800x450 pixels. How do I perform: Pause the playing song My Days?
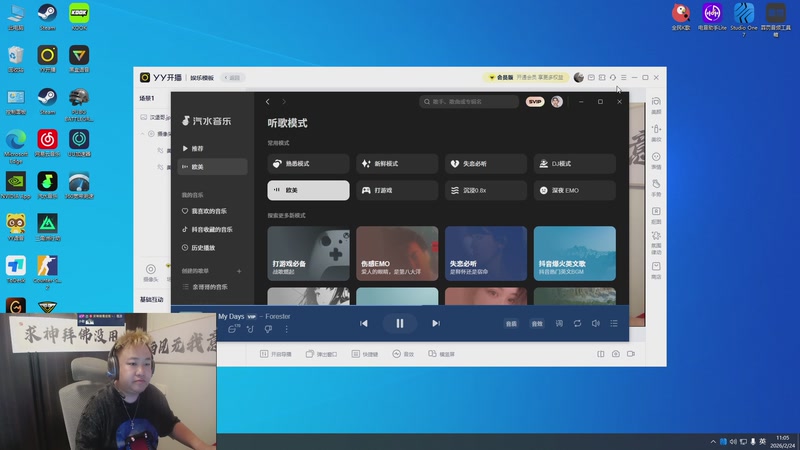point(399,323)
